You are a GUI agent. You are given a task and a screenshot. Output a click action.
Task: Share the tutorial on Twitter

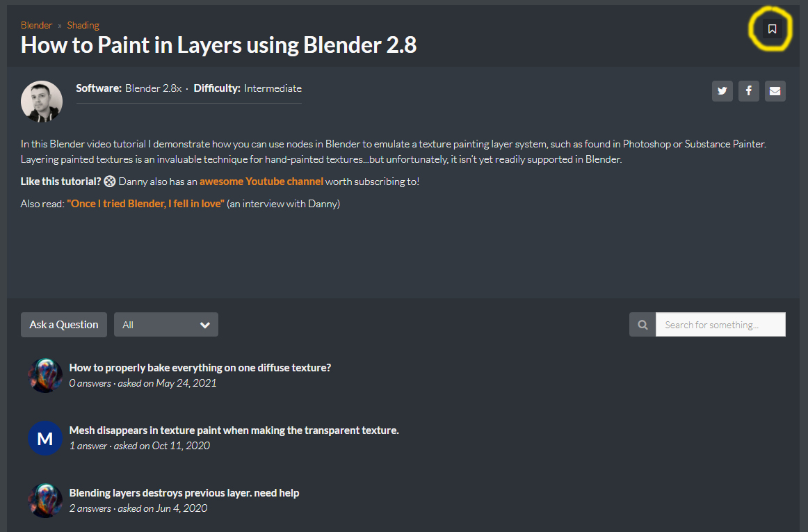click(x=722, y=91)
